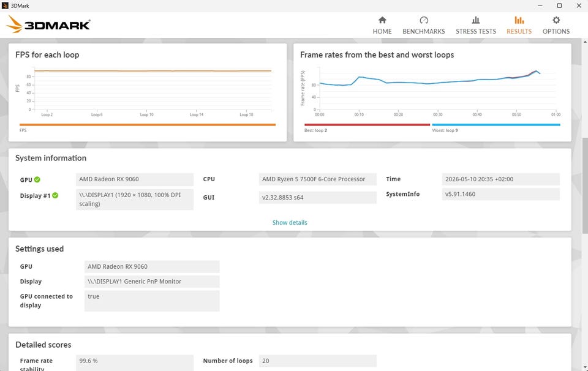Go to the OPTIONS tab label
The width and height of the screenshot is (588, 371).
[556, 31]
